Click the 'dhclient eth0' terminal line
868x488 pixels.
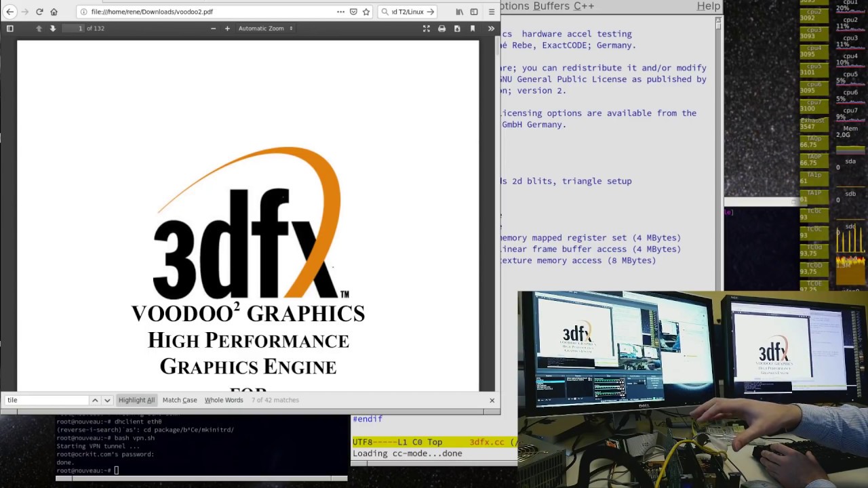[109, 422]
